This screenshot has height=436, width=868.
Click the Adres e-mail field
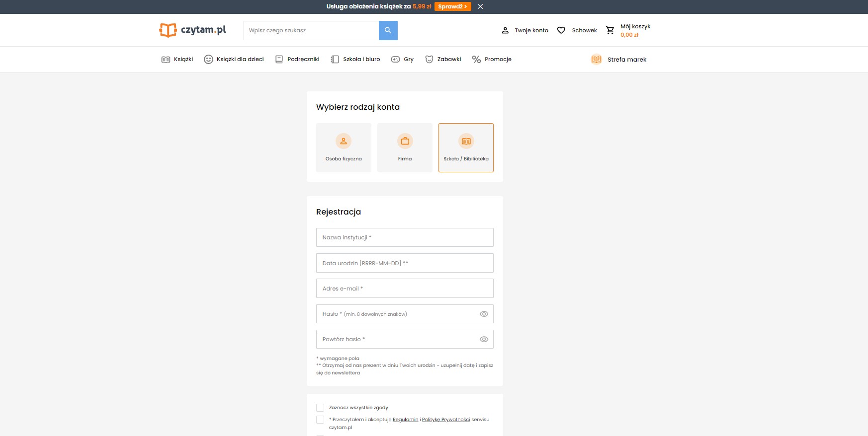pos(405,288)
